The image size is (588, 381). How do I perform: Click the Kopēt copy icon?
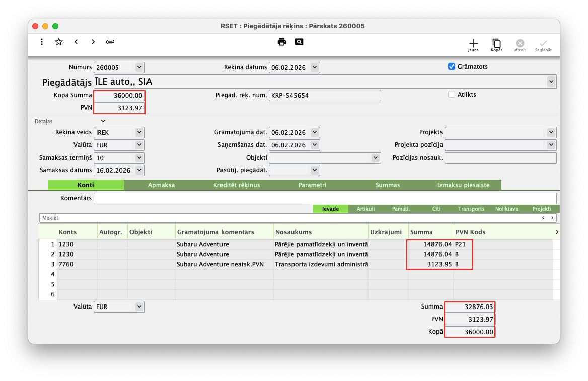tap(496, 44)
